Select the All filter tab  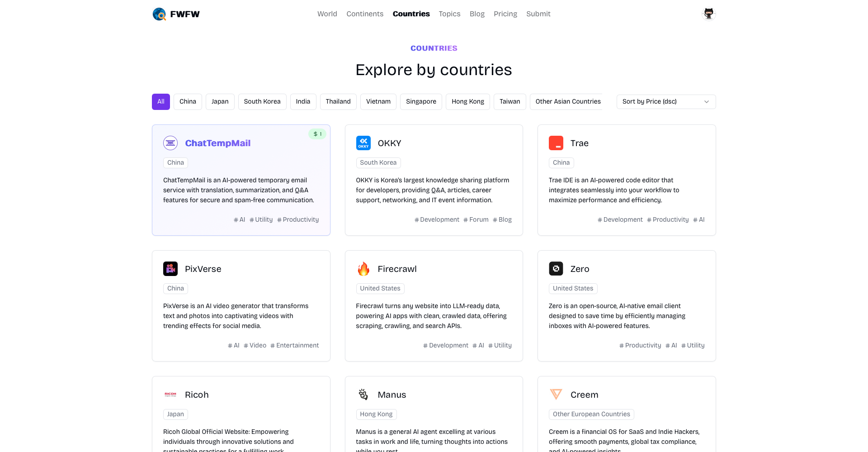coord(161,102)
